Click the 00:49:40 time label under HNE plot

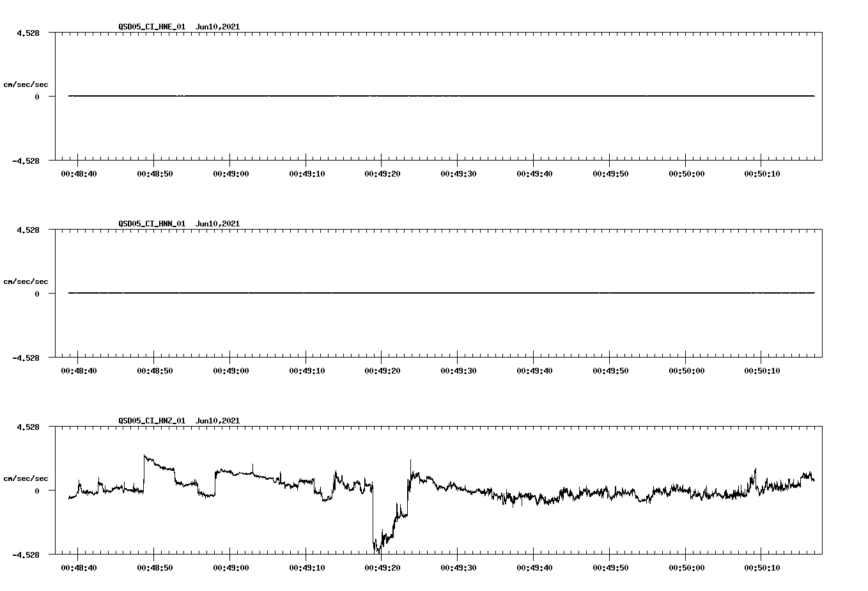pyautogui.click(x=534, y=173)
